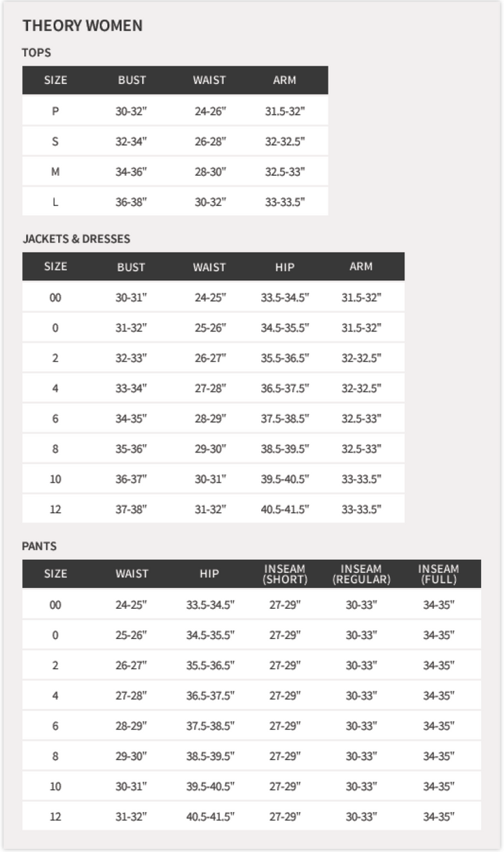Click the ARM header in the Tops table
Image resolution: width=504 pixels, height=852 pixels.
pos(284,80)
